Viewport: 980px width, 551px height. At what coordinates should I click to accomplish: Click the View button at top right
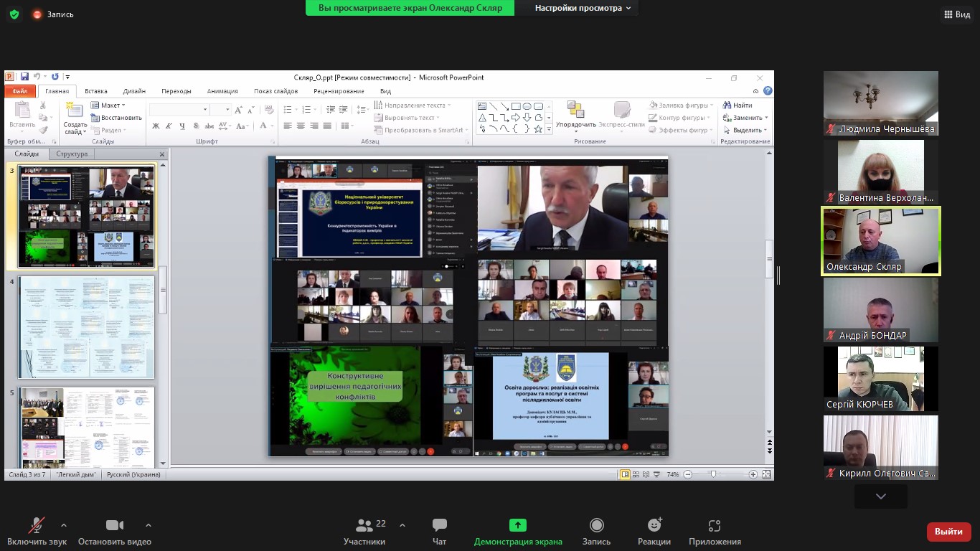[x=956, y=14]
